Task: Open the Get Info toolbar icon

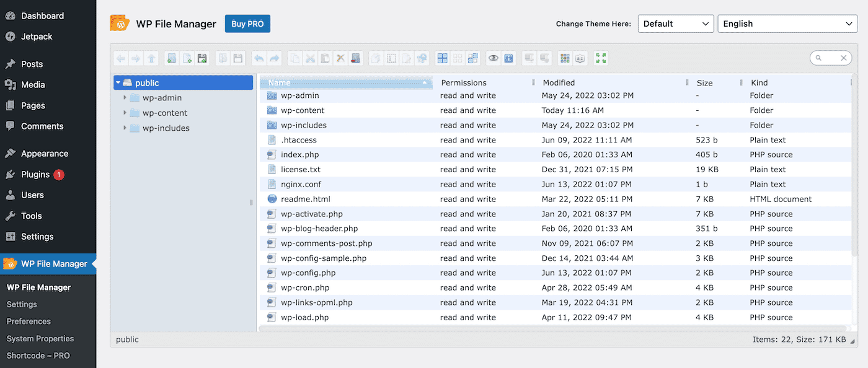Action: point(508,58)
